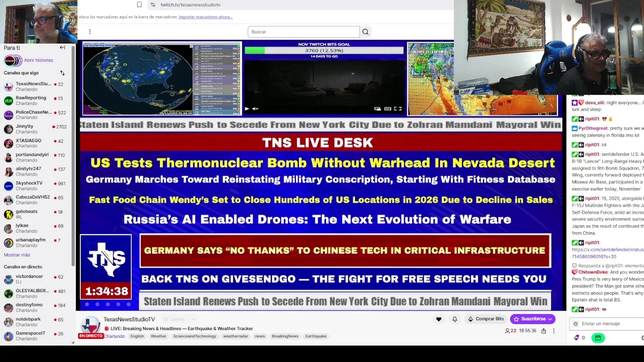Click the XTASIAEGO avatar
The height and width of the screenshot is (362, 644).
pyautogui.click(x=9, y=143)
